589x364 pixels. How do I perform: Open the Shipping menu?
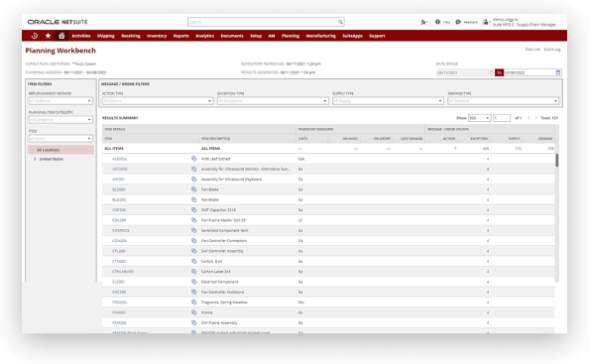(x=105, y=36)
